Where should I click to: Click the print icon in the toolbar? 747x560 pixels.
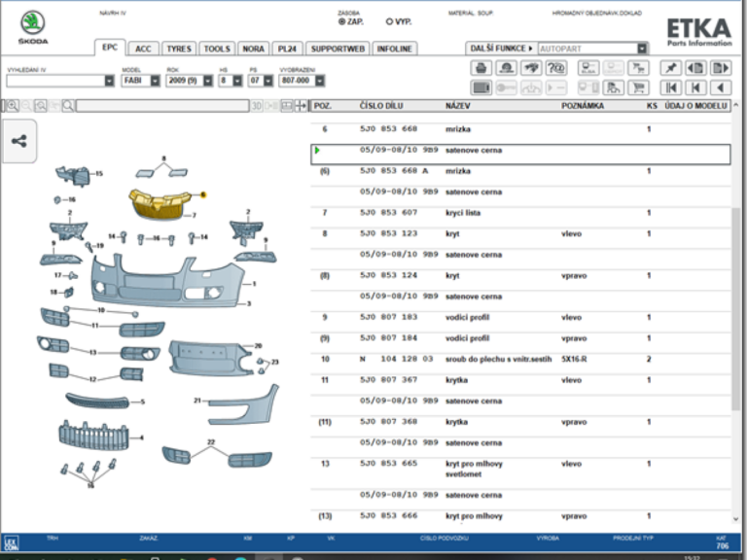480,68
